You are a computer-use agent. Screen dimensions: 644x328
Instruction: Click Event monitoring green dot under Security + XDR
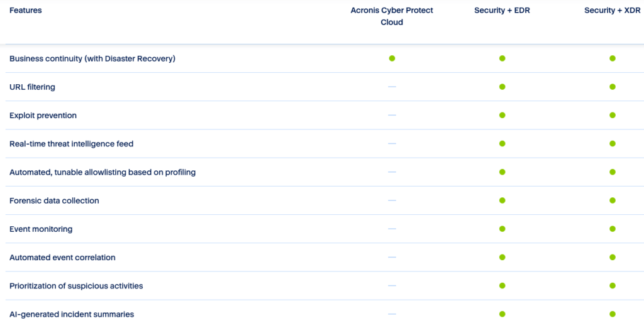612,229
